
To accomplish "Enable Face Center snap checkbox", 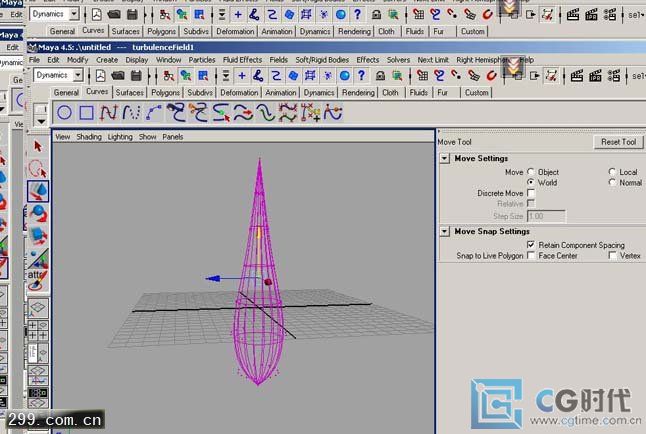I will (x=531, y=256).
